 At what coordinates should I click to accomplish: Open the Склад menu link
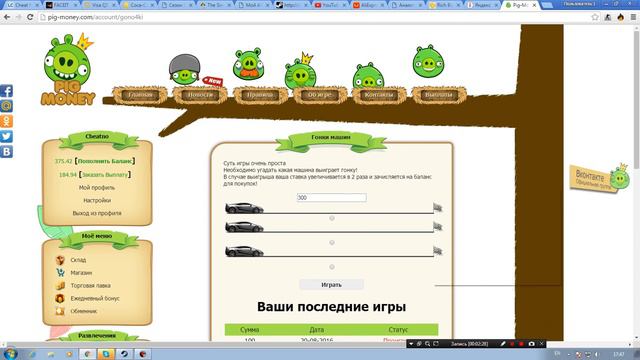point(78,260)
